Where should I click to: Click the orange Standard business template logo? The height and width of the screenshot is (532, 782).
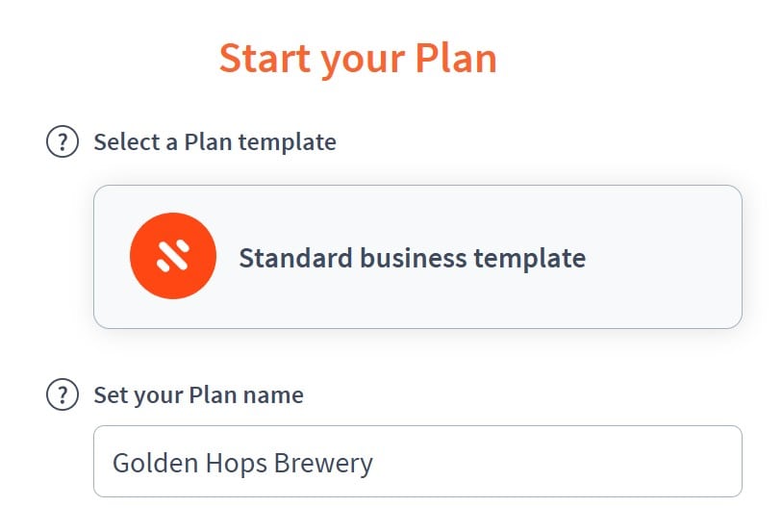pyautogui.click(x=173, y=256)
